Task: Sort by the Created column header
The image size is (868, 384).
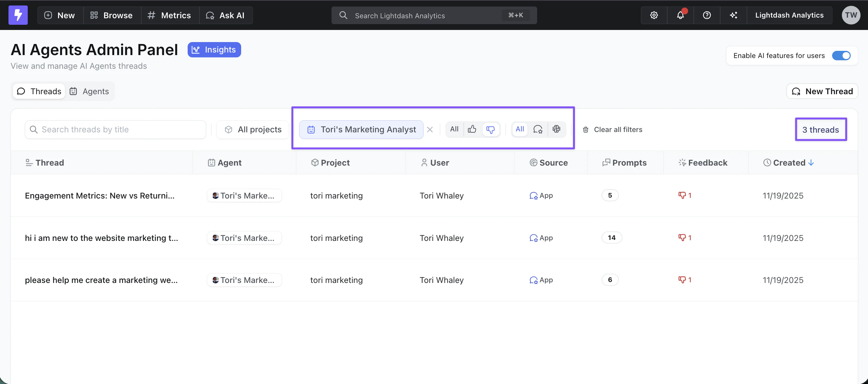Action: [789, 163]
